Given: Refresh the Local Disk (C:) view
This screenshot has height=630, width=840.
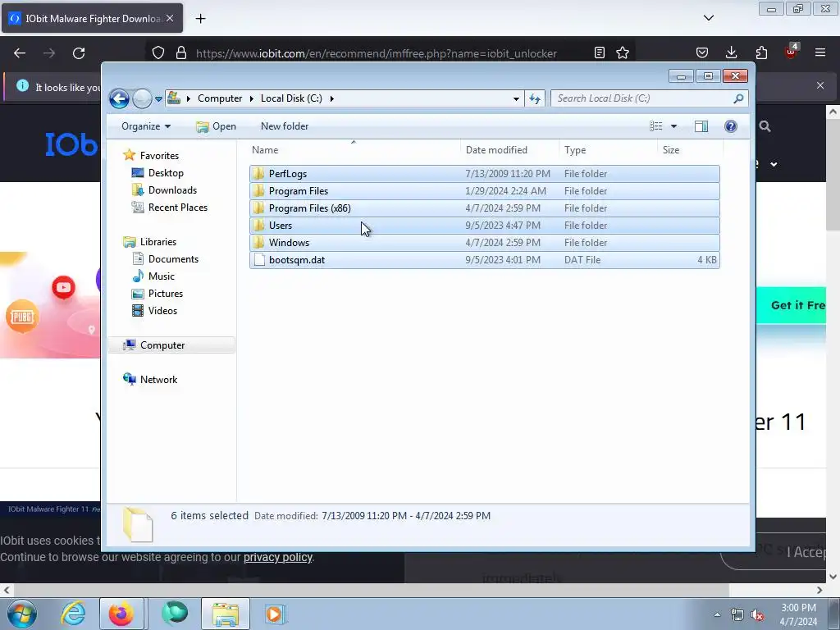Looking at the screenshot, I should [535, 98].
